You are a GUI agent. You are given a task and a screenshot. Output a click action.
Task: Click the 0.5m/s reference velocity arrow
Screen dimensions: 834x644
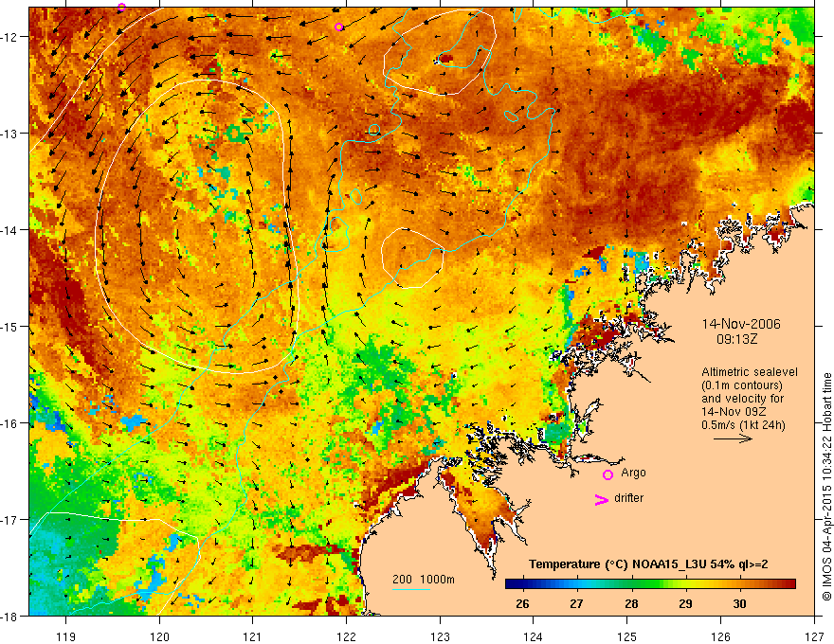[x=733, y=438]
